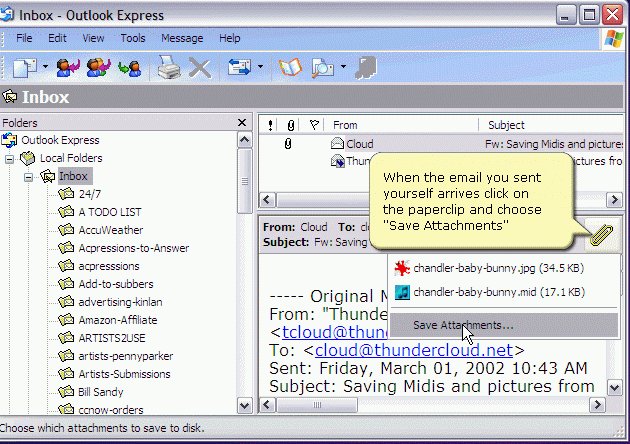Open the AccuWeather folder
Image resolution: width=630 pixels, height=444 pixels.
(110, 230)
